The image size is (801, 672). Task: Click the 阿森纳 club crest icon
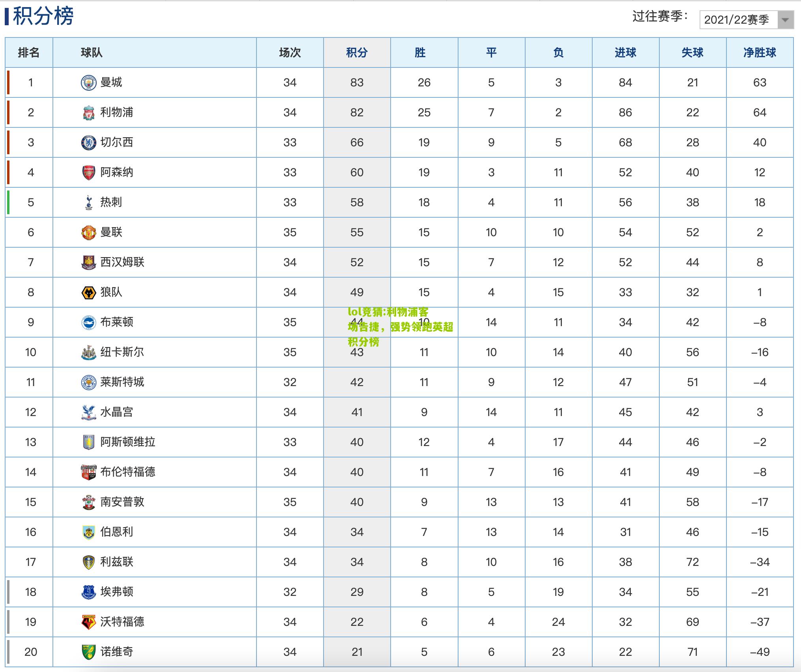pyautogui.click(x=88, y=173)
